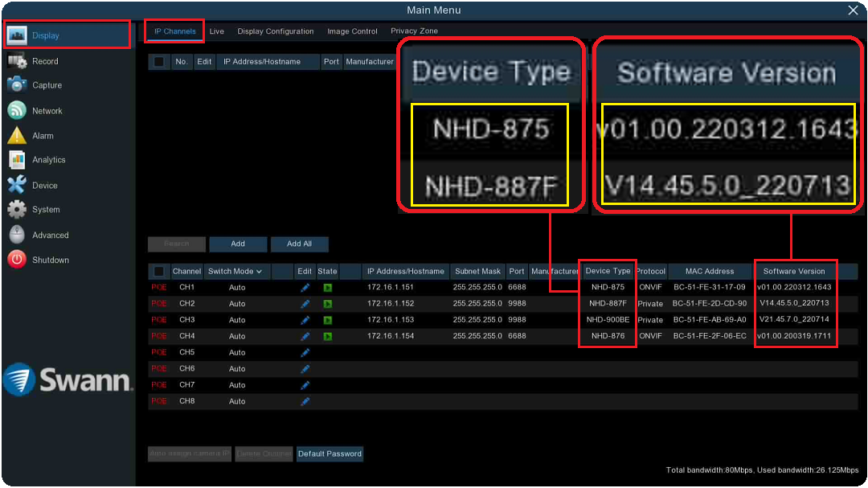Viewport: 868px width, 488px height.
Task: Go to the Privacy Zone tab
Action: [414, 31]
